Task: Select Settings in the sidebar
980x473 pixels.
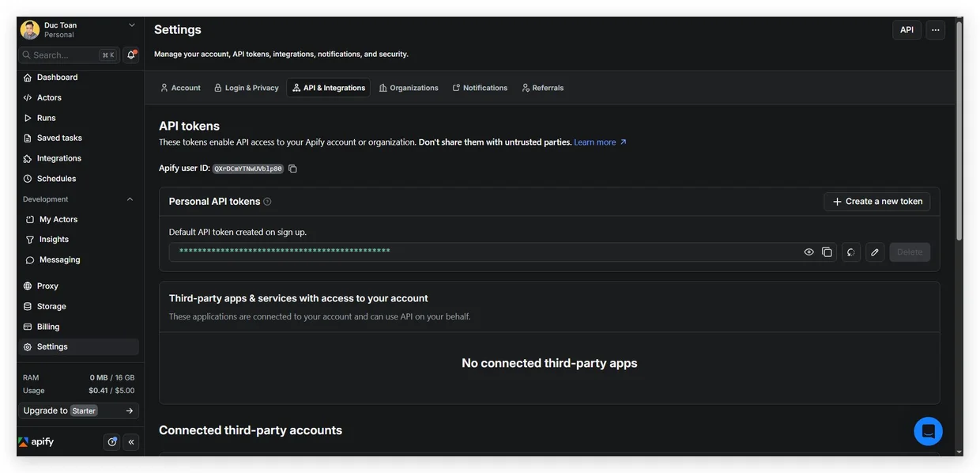Action: click(78, 346)
